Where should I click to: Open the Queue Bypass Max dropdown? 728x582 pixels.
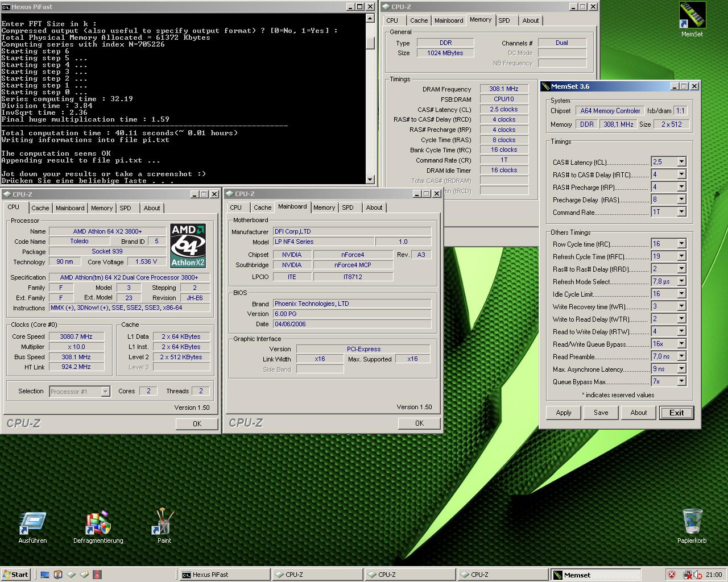pos(681,381)
